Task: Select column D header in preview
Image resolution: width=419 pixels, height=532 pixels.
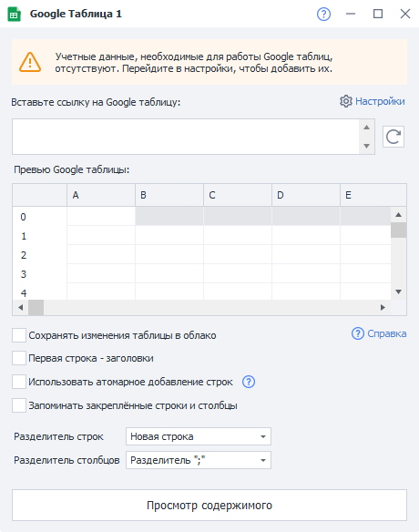Action: 306,195
